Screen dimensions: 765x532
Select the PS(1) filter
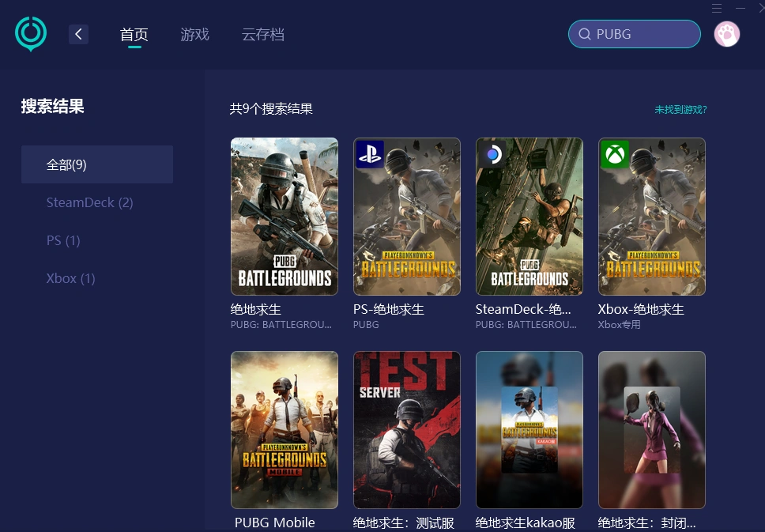click(63, 240)
